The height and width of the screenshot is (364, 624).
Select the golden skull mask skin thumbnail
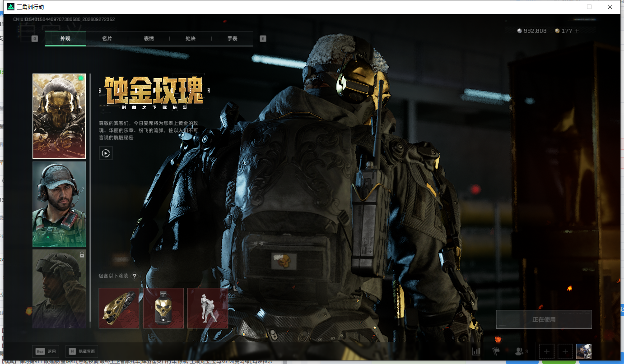pos(59,116)
